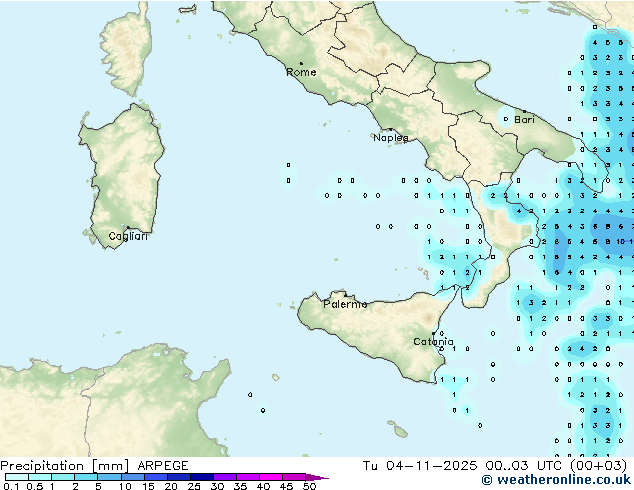Select the 10–15 mm legend color swatch
Viewport: 634px width, 490px height.
point(132,477)
